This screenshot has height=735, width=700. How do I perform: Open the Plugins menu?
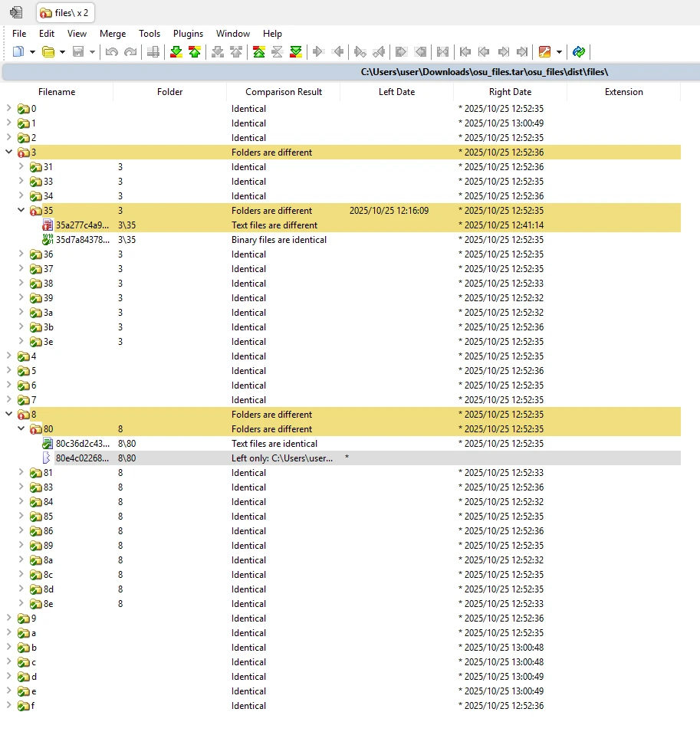click(188, 34)
